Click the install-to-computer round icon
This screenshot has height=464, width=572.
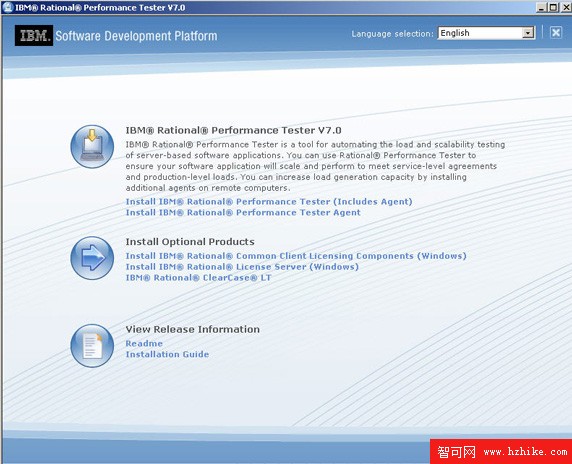pyautogui.click(x=92, y=146)
